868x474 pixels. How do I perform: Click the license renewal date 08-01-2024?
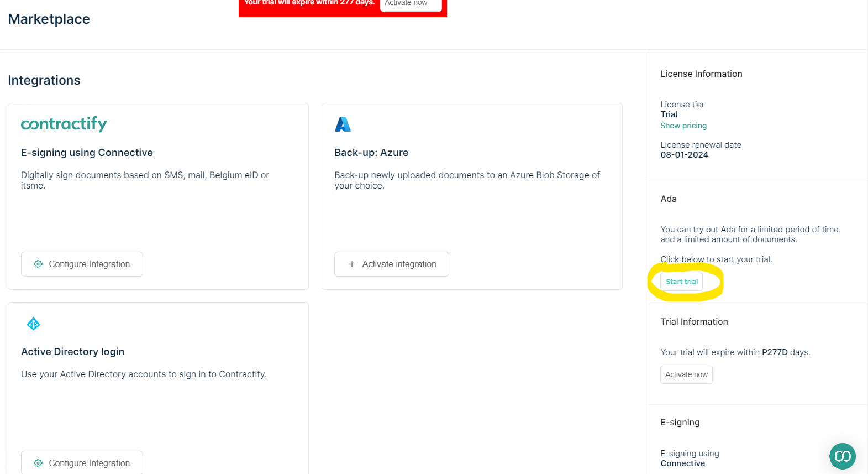(x=684, y=155)
